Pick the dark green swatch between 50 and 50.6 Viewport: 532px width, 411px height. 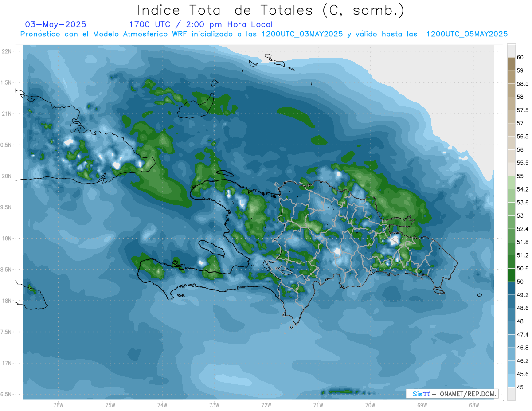[x=511, y=275]
